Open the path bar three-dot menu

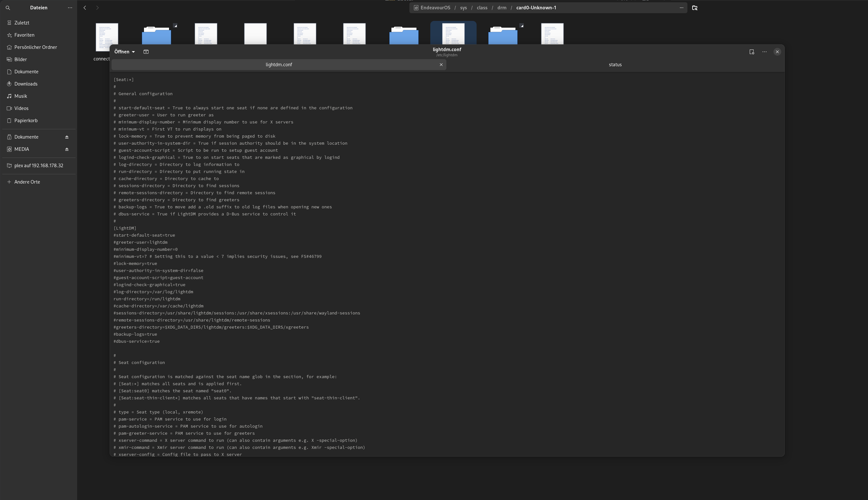[681, 7]
